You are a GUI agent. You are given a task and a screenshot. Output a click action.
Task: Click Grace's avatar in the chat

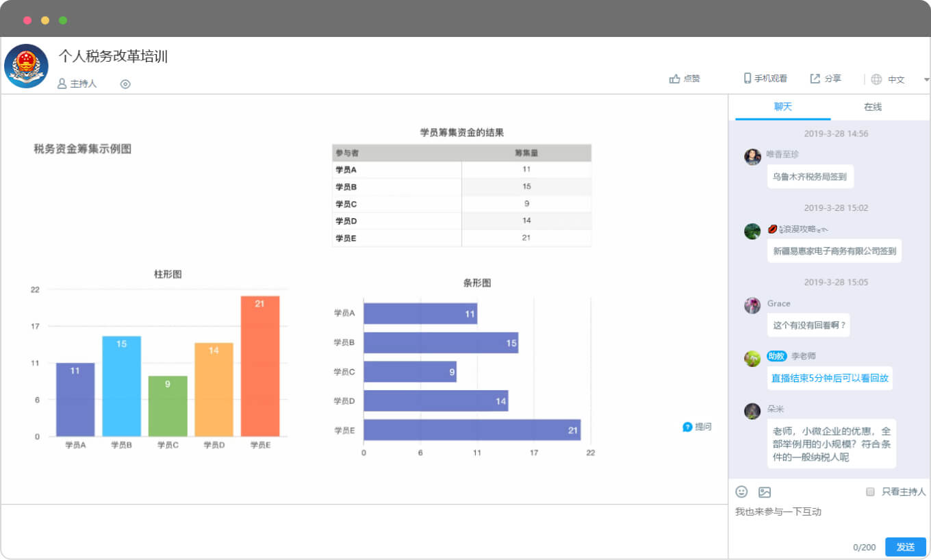pyautogui.click(x=752, y=305)
